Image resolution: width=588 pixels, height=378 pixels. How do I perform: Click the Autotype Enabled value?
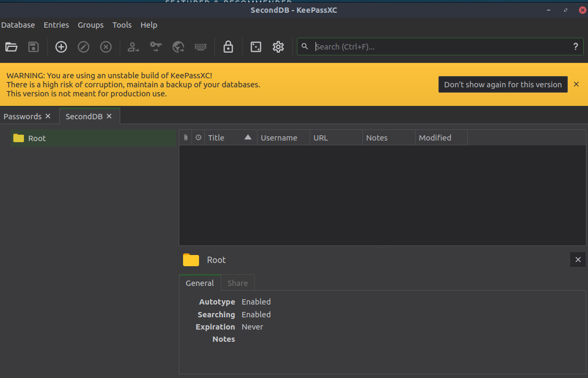point(256,302)
